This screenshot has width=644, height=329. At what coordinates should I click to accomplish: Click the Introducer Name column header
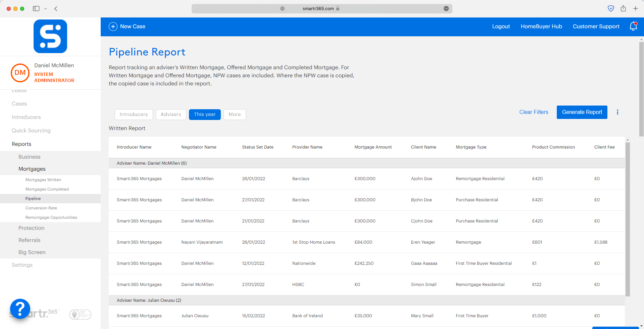click(134, 147)
